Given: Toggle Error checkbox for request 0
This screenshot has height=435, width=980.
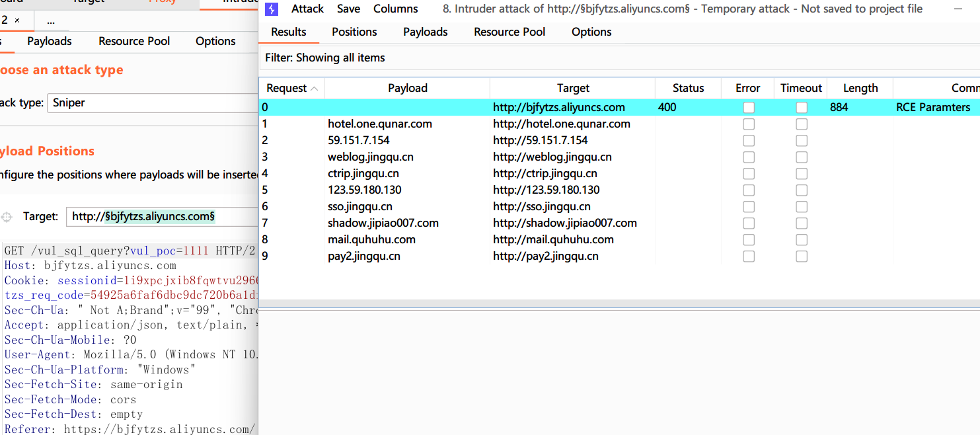Looking at the screenshot, I should [749, 107].
